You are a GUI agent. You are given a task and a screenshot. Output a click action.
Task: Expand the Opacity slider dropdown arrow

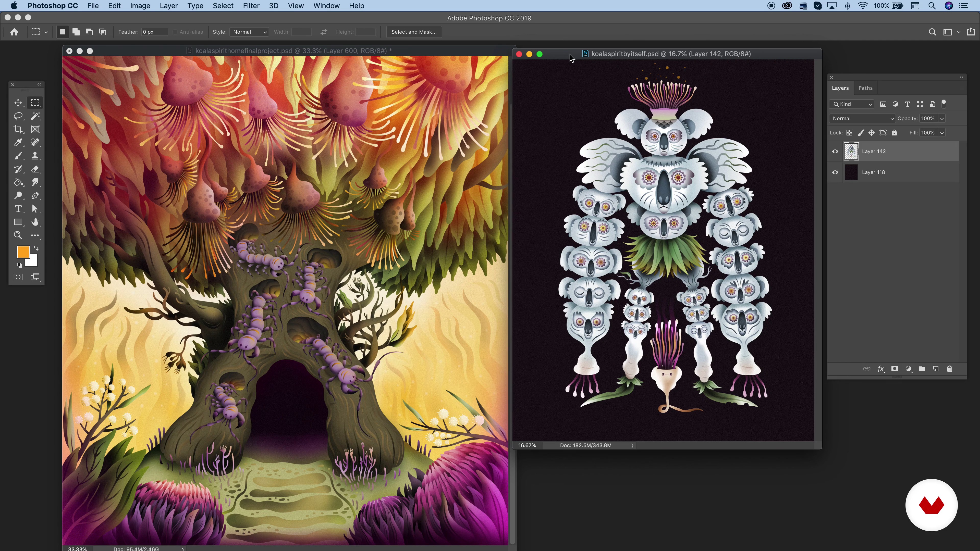coord(942,118)
